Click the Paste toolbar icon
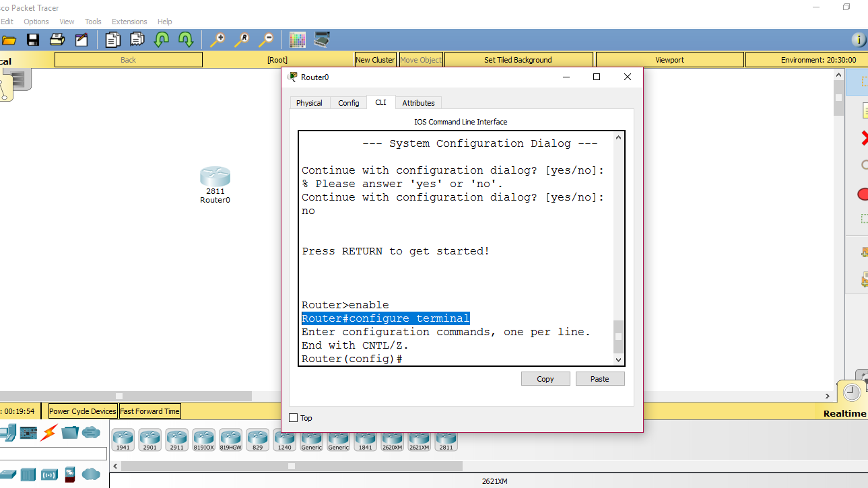 click(x=137, y=39)
